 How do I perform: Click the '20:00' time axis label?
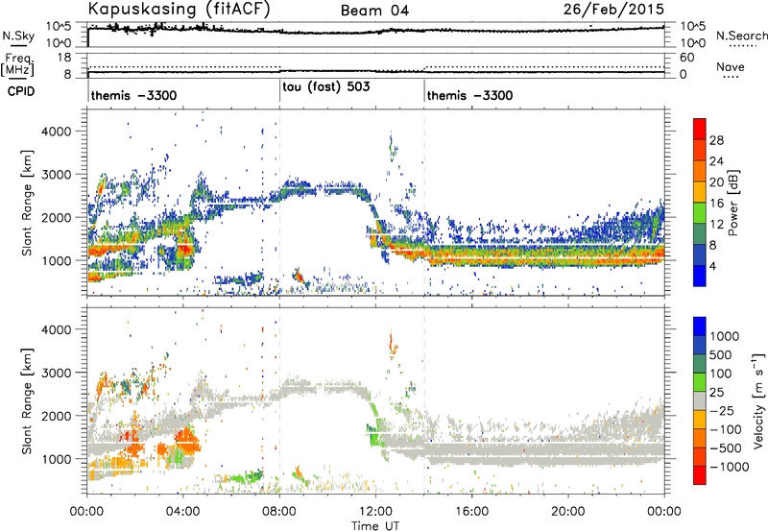[568, 512]
